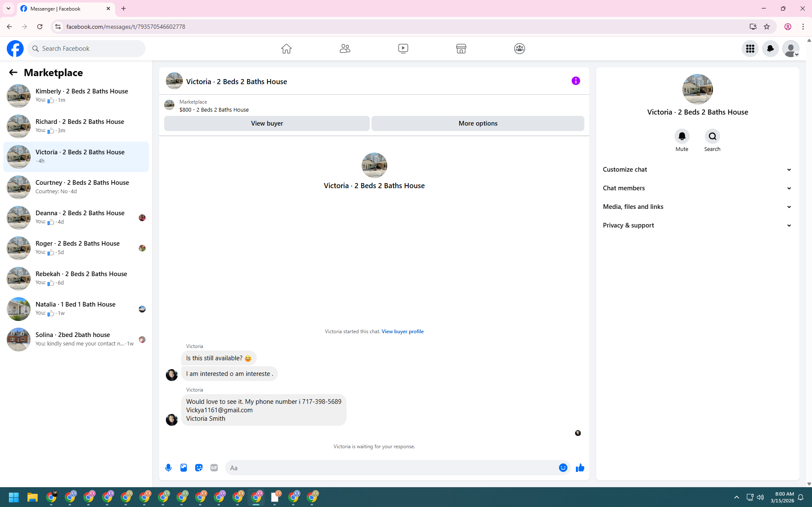Open the Richard conversation

[x=76, y=126]
